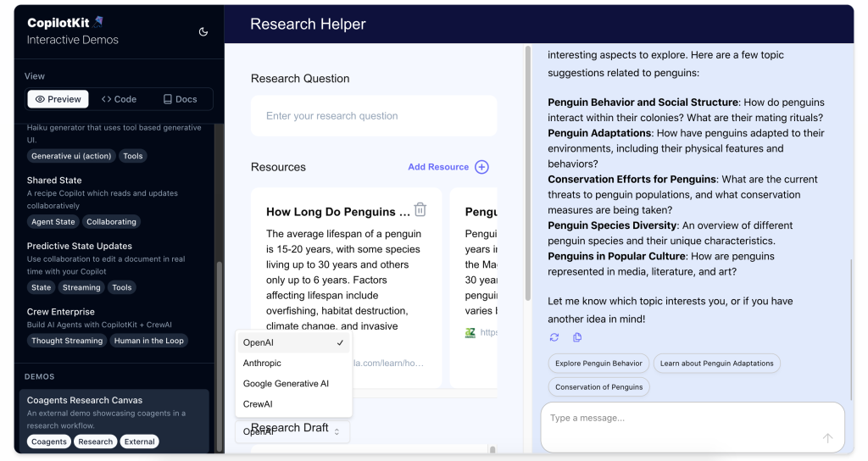Viewport: 868px width, 461px height.
Task: Click the Research Helper header title
Action: point(308,25)
